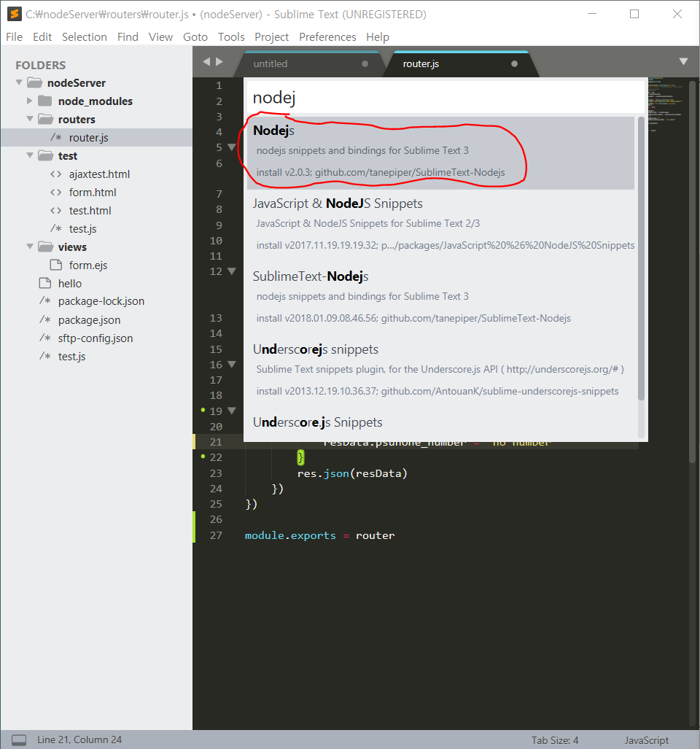This screenshot has height=749, width=700.
Task: Select the Underscorejs snippets package
Action: (440, 372)
